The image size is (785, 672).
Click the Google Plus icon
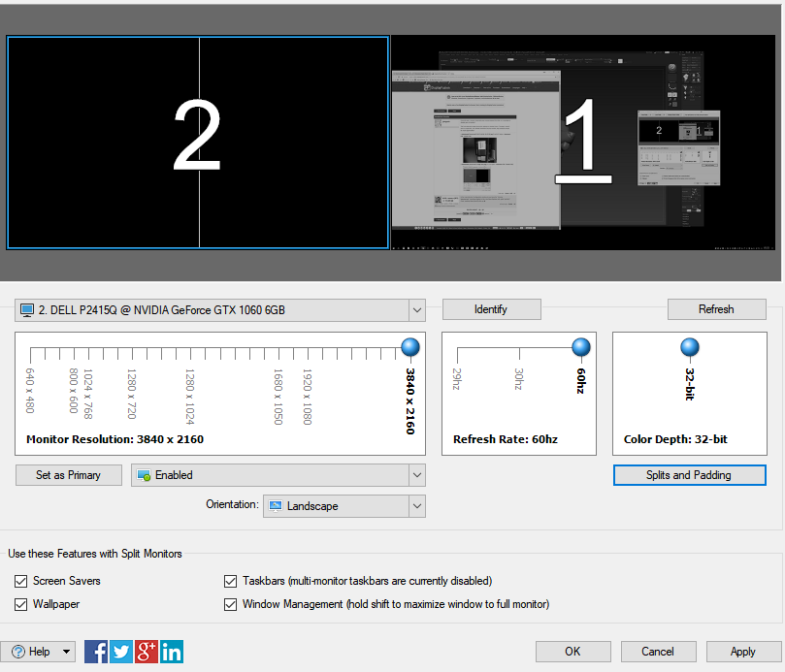click(147, 652)
